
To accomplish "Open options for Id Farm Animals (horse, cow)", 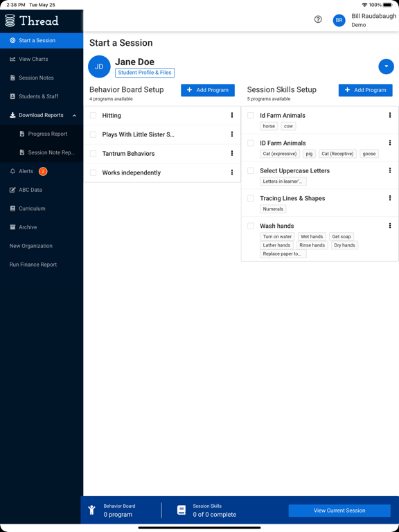I will [390, 116].
